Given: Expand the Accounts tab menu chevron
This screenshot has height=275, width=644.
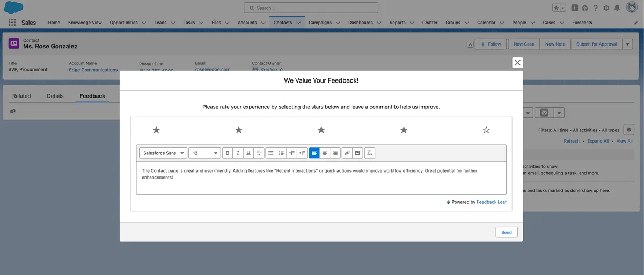Looking at the screenshot, I should (x=262, y=23).
